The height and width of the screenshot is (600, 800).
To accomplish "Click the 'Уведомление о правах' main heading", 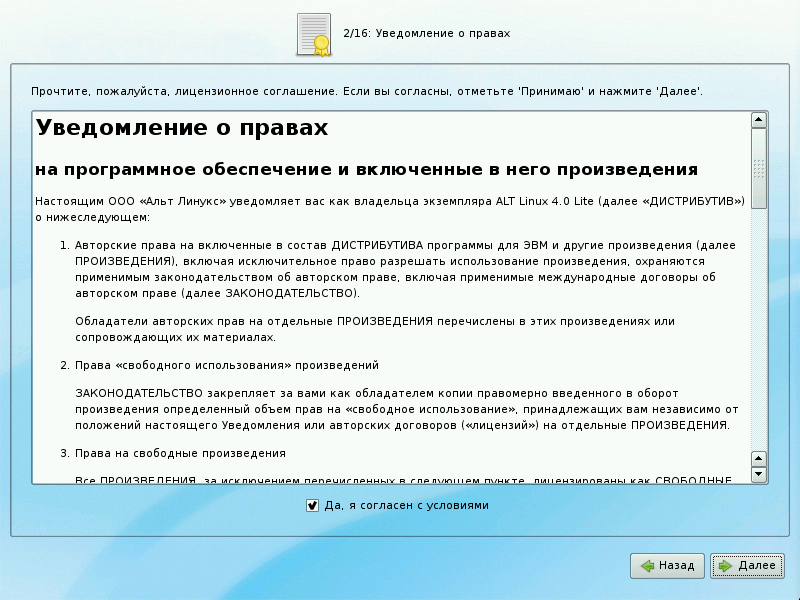I will tap(181, 128).
